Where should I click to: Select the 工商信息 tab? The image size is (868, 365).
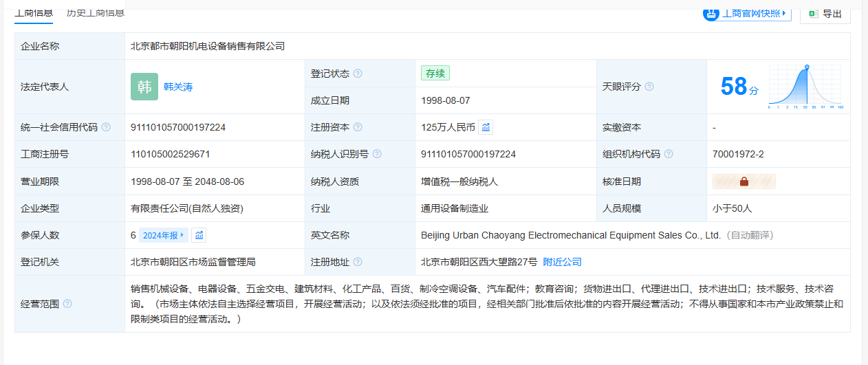click(x=34, y=12)
